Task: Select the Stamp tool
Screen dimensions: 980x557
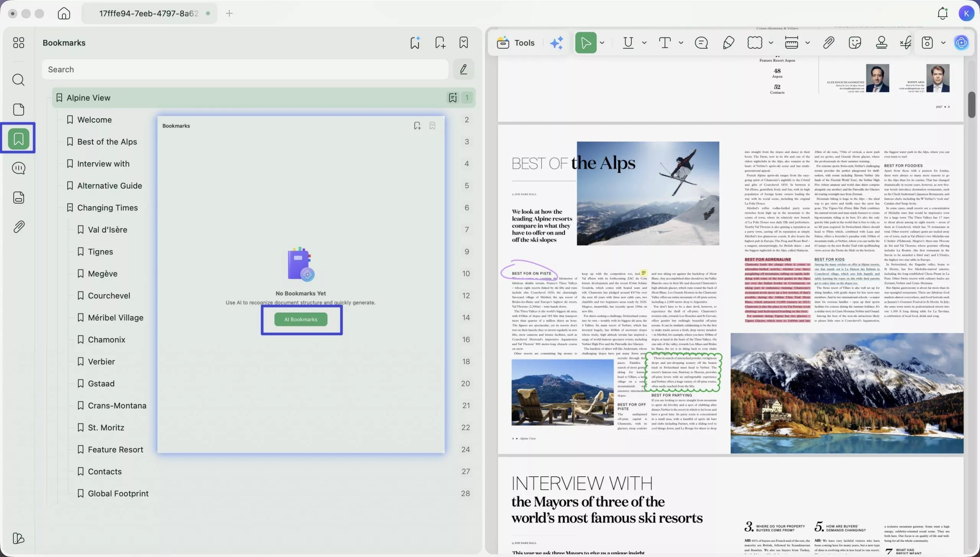Action: pos(881,42)
